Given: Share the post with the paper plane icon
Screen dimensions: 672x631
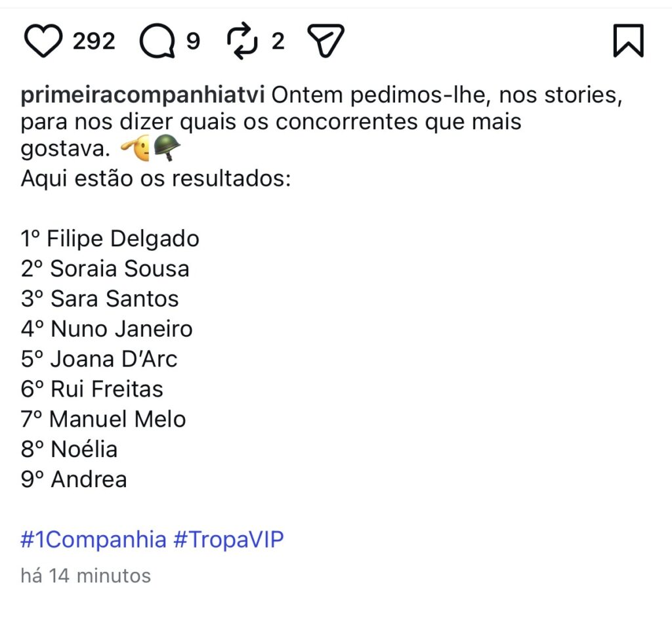Looking at the screenshot, I should (x=326, y=41).
